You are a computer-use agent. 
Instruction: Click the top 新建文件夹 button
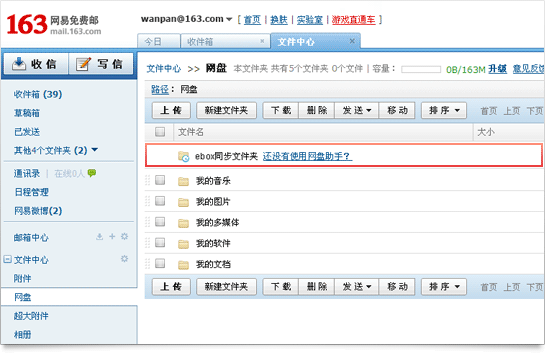[226, 110]
